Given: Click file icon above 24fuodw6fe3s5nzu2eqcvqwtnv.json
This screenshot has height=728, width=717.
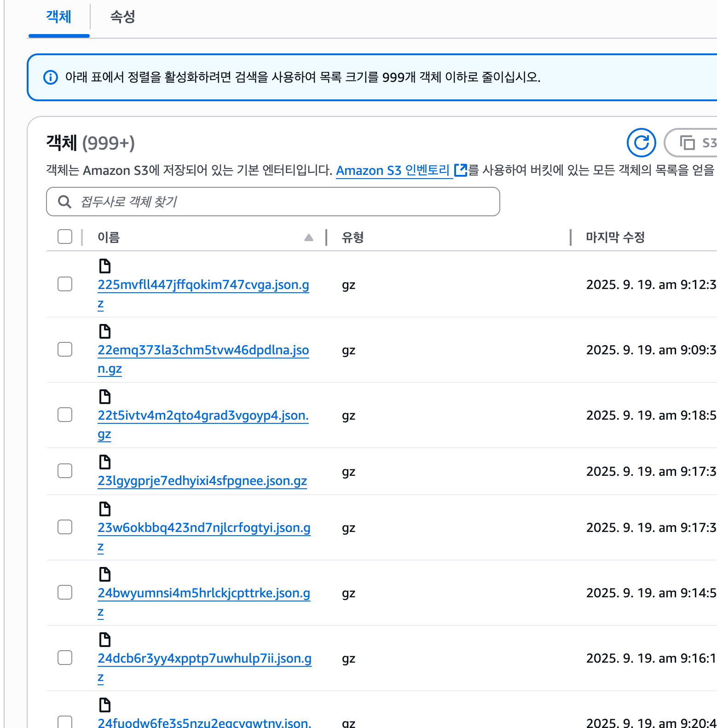Looking at the screenshot, I should pos(105,705).
